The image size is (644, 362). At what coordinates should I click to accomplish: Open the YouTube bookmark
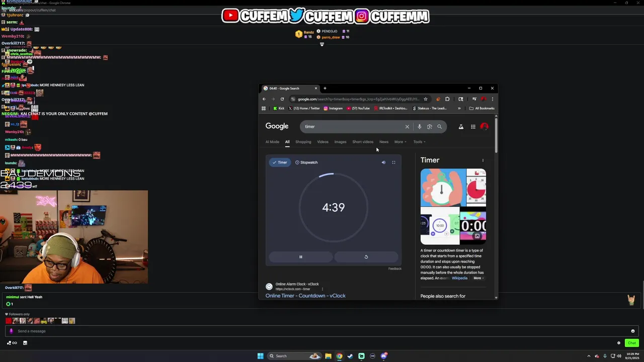coord(358,108)
